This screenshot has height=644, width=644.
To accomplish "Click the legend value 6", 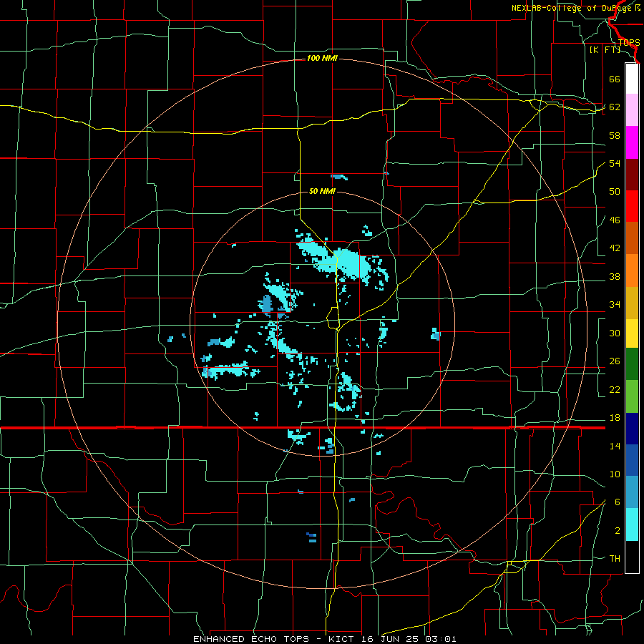I will pyautogui.click(x=617, y=502).
